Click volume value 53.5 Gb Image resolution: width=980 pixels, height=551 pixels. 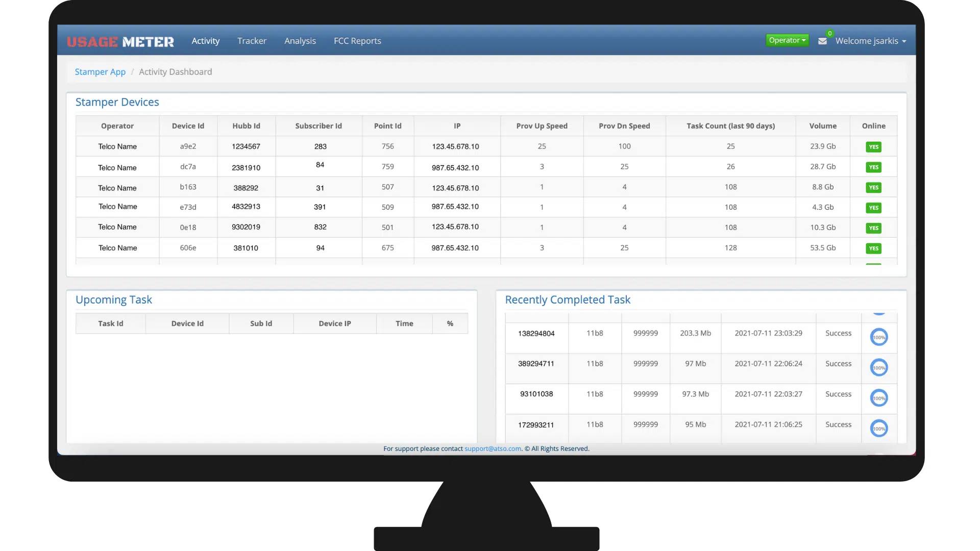(823, 248)
